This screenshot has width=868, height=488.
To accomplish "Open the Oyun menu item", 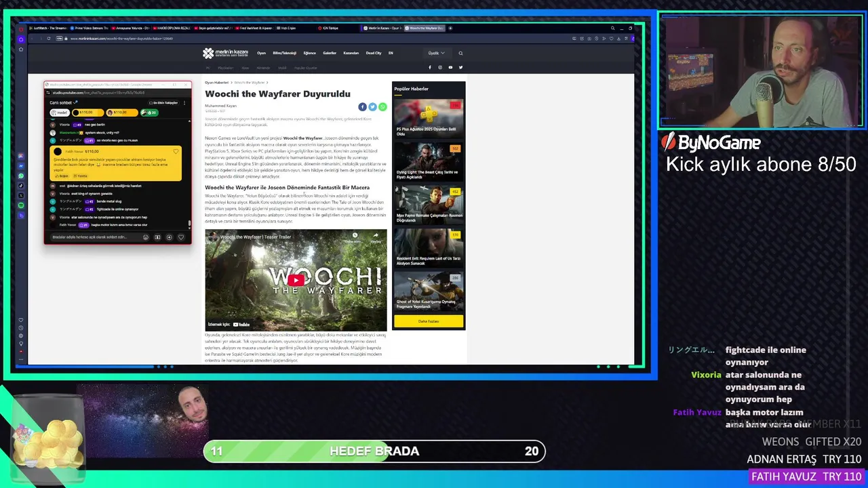I will (x=261, y=53).
